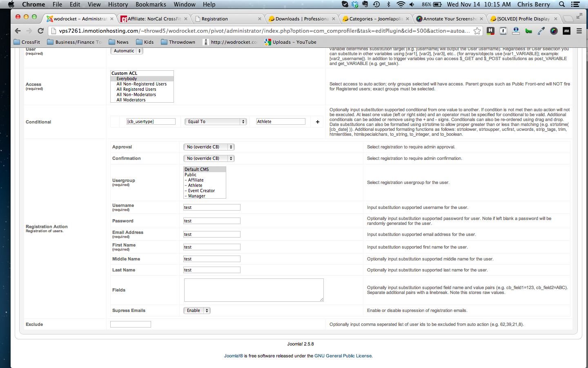This screenshot has width=588, height=368.
Task: Click the black 'M' extension icon
Action: pyautogui.click(x=567, y=31)
